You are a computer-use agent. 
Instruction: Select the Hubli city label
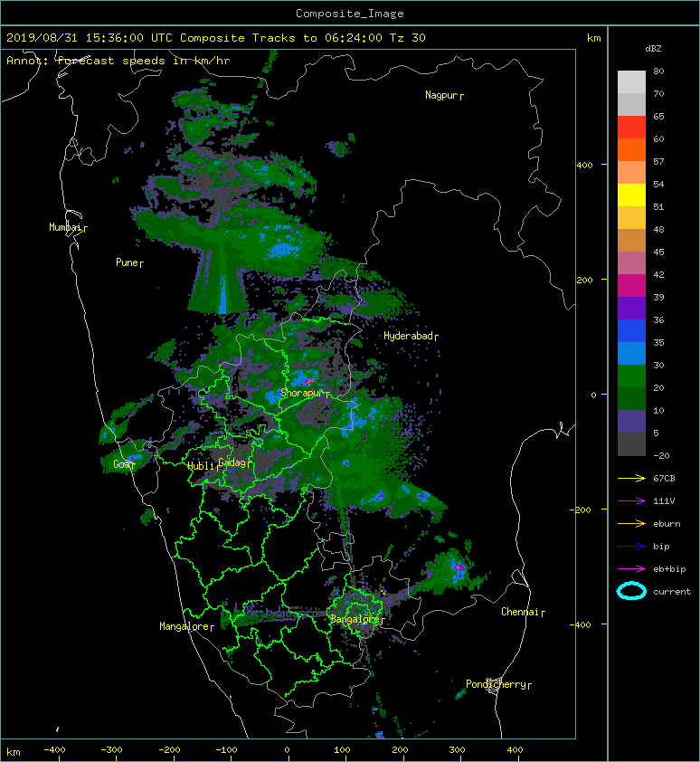point(201,466)
